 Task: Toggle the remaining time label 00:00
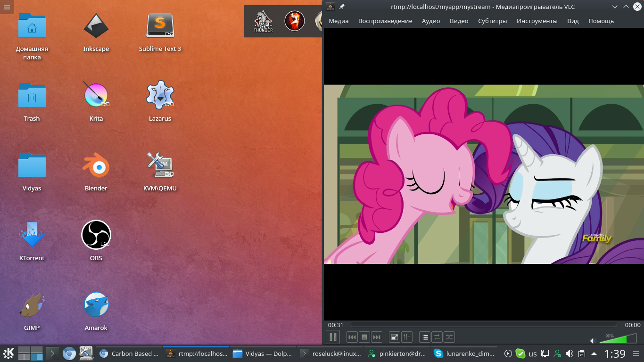(x=633, y=325)
